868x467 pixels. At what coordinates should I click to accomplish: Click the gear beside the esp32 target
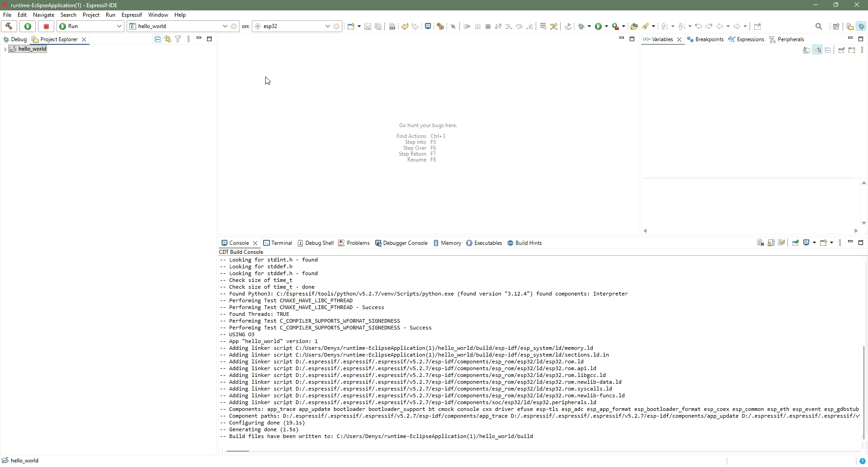tap(336, 26)
